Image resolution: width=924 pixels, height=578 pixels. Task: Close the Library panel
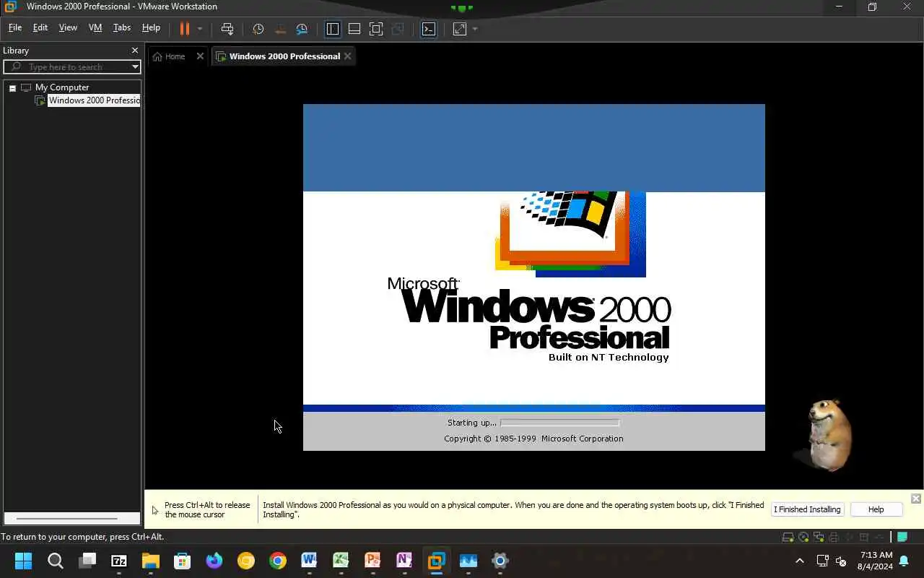coord(134,51)
